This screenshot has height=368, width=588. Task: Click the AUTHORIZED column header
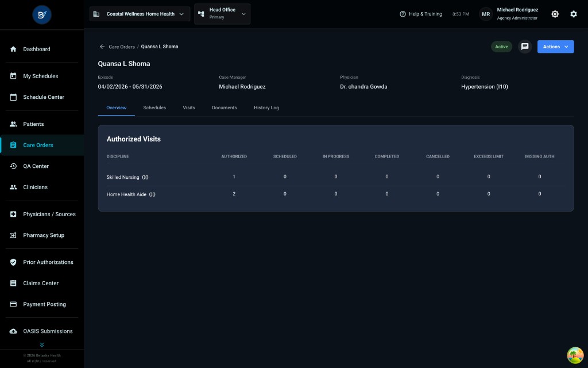point(234,156)
